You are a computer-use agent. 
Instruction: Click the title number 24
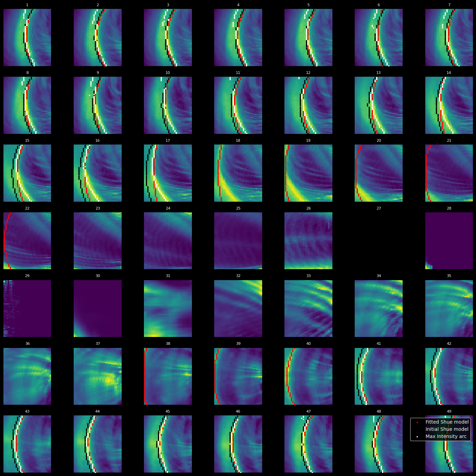pyautogui.click(x=168, y=208)
